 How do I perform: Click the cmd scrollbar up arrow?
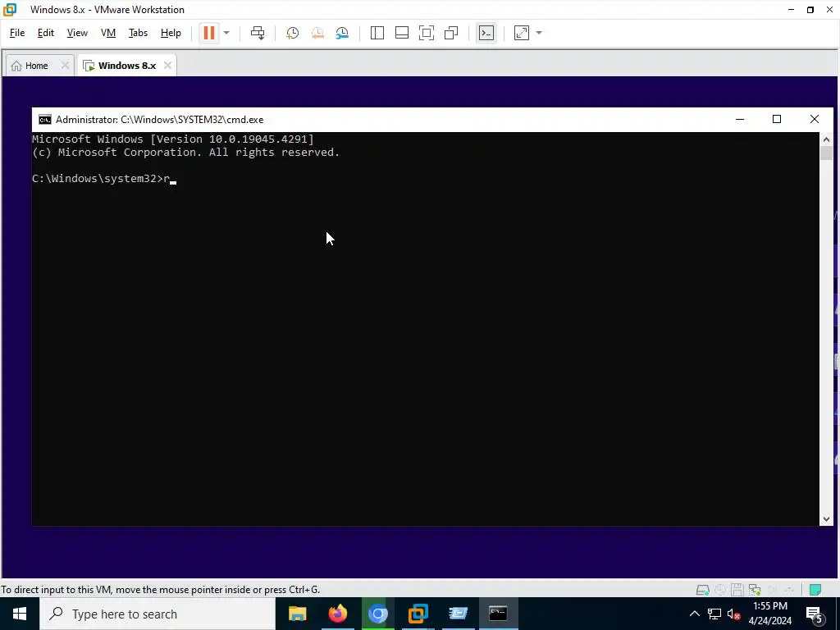(x=826, y=139)
